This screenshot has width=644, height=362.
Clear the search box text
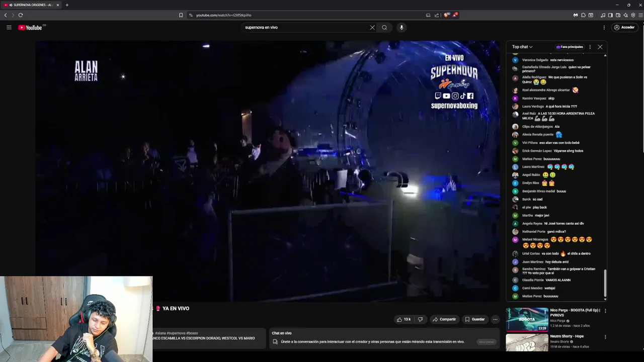click(372, 27)
